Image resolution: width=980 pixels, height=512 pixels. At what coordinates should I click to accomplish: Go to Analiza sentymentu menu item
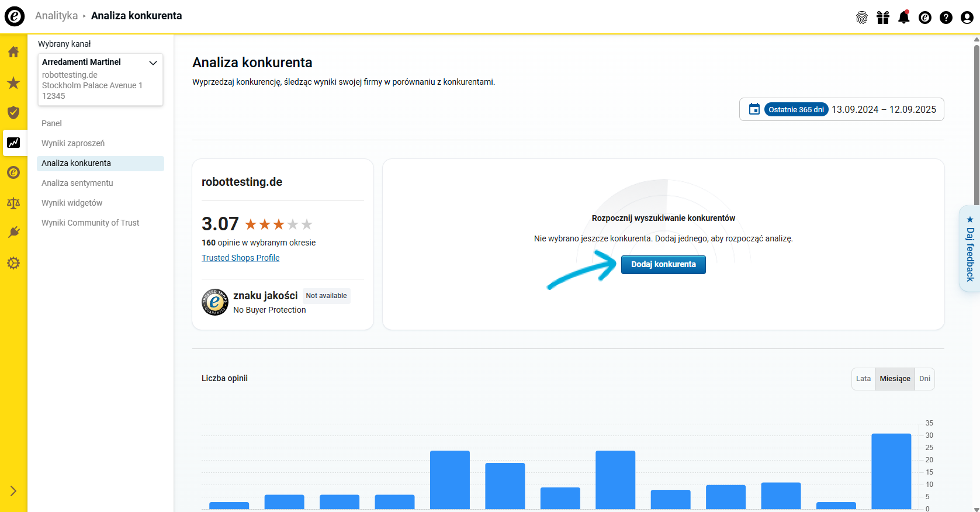coord(77,183)
